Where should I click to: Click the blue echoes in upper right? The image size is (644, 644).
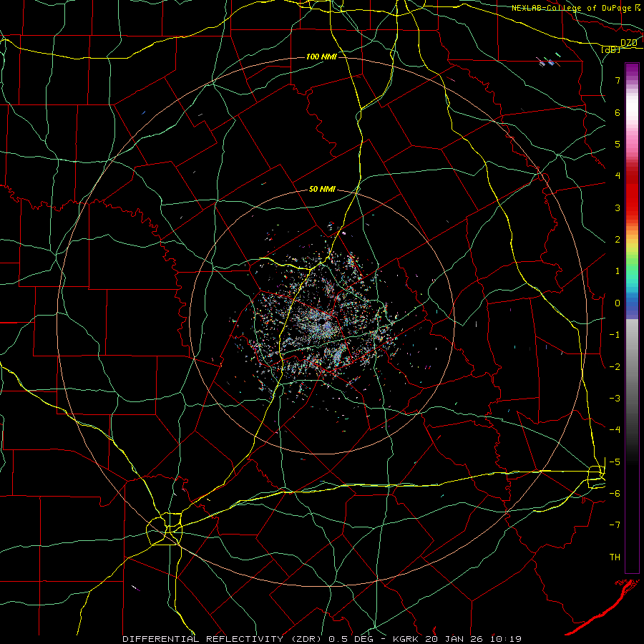point(548,61)
